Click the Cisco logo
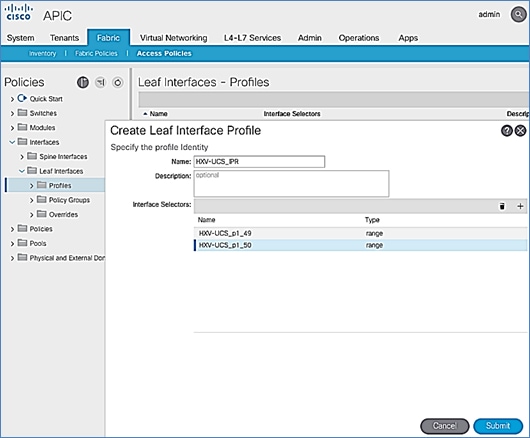Screen dimensions: 530x438 point(19,12)
